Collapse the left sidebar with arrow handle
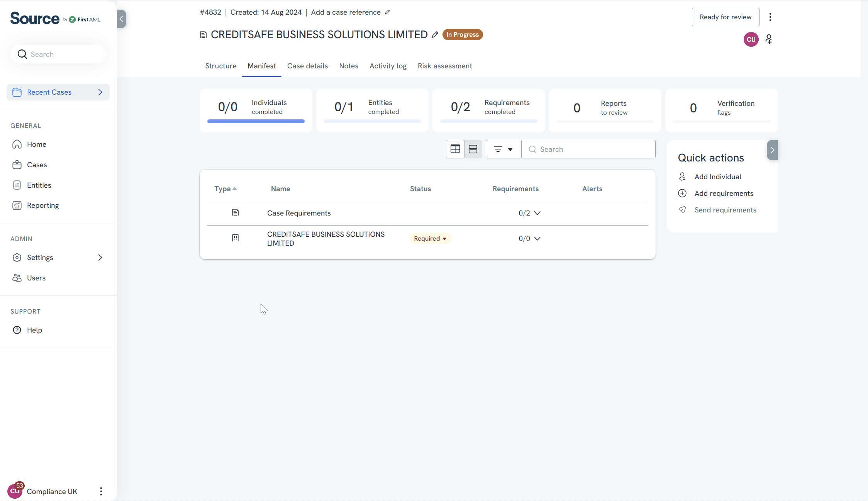Image resolution: width=868 pixels, height=501 pixels. 122,19
